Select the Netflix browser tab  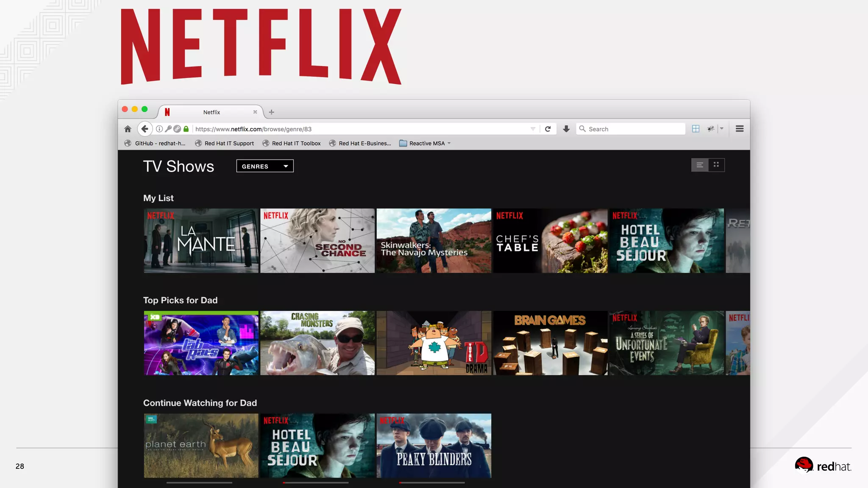pyautogui.click(x=211, y=112)
